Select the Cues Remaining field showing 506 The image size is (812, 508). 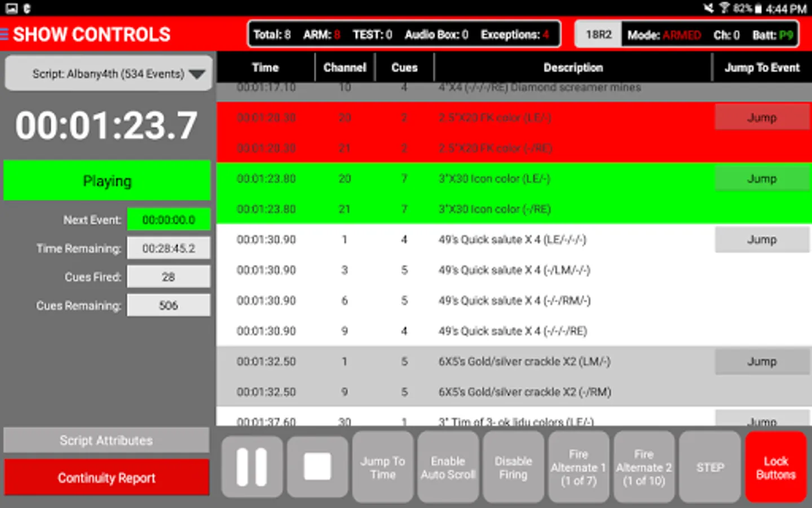point(169,305)
